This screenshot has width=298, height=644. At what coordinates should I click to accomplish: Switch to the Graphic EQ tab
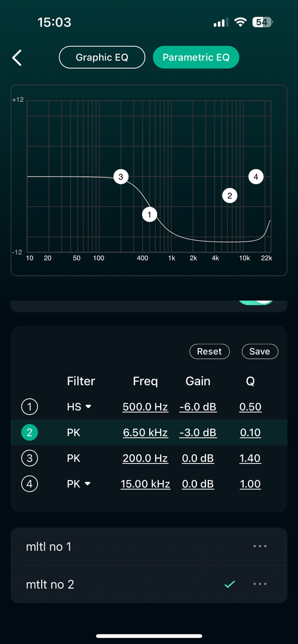(x=102, y=57)
